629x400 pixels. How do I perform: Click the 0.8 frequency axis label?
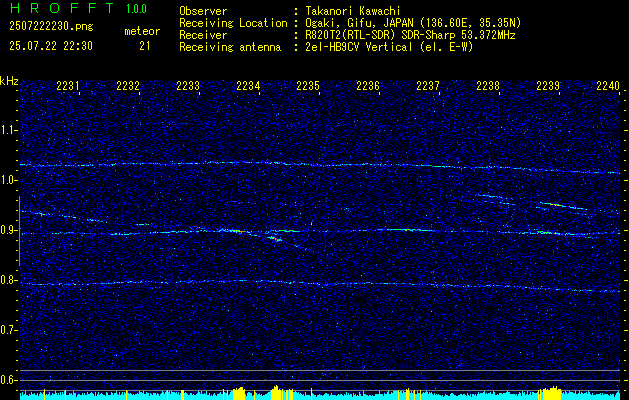coord(9,280)
